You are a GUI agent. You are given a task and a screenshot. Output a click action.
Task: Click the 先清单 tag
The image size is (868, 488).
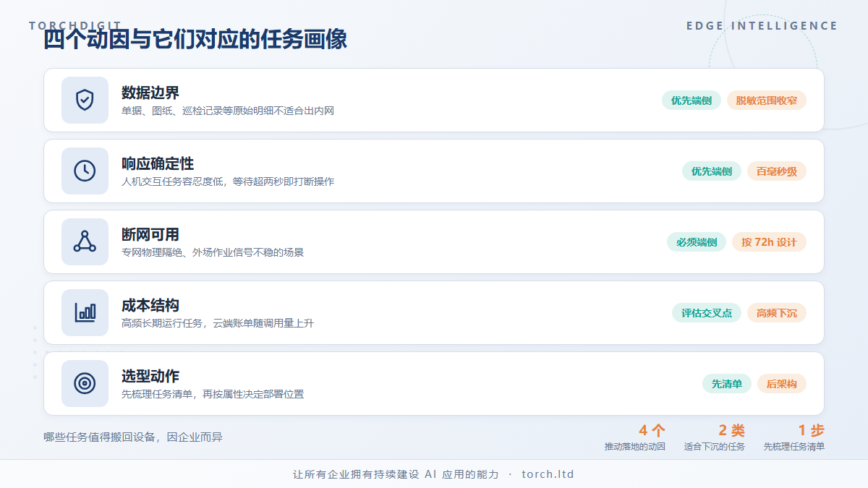click(727, 384)
